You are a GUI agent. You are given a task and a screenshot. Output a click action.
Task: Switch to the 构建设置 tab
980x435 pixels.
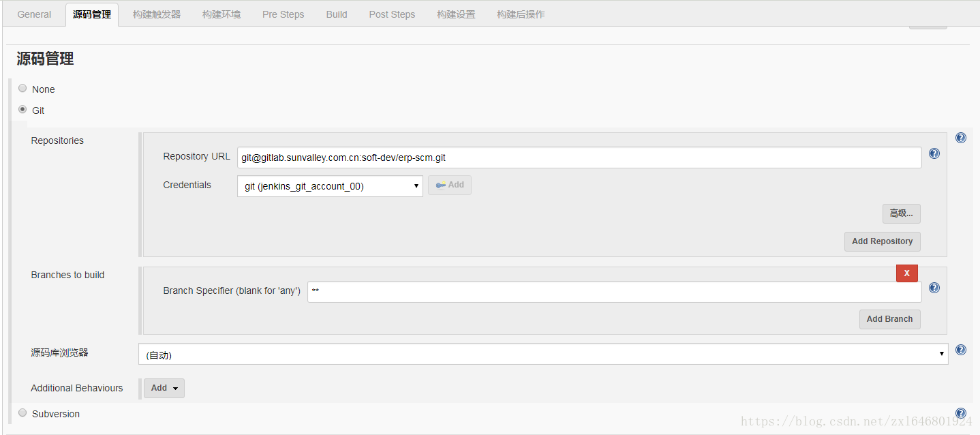pyautogui.click(x=457, y=14)
